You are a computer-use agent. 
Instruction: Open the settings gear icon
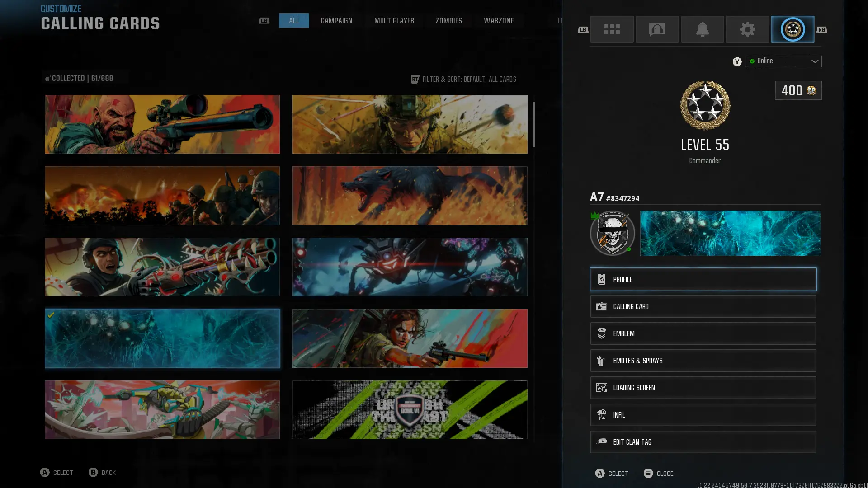point(747,29)
